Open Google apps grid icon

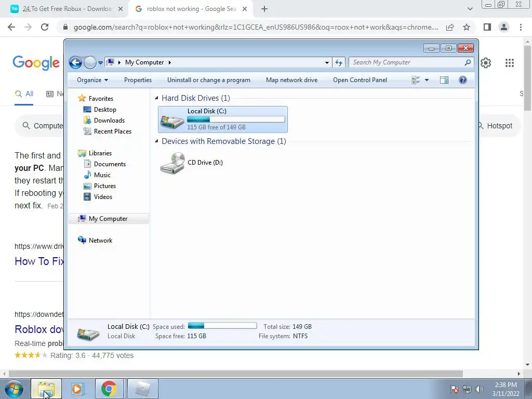[509, 63]
